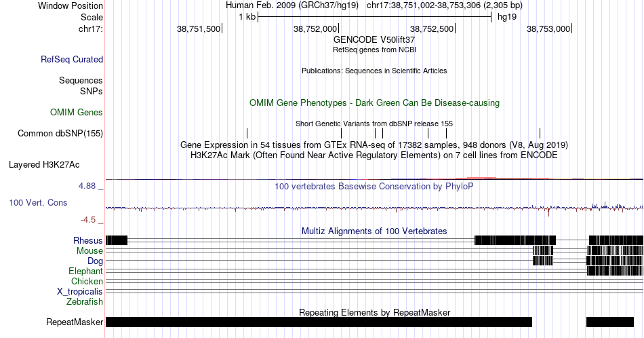Click RefSeq genes from NCBI title

point(374,50)
